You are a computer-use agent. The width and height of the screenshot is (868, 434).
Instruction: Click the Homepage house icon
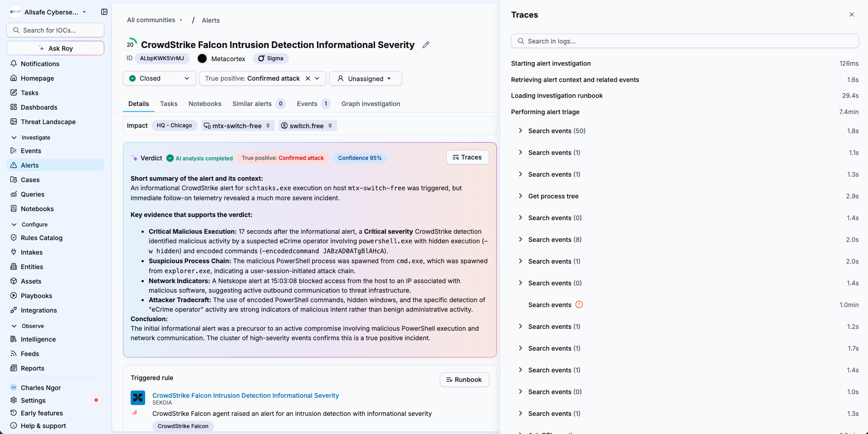point(14,78)
